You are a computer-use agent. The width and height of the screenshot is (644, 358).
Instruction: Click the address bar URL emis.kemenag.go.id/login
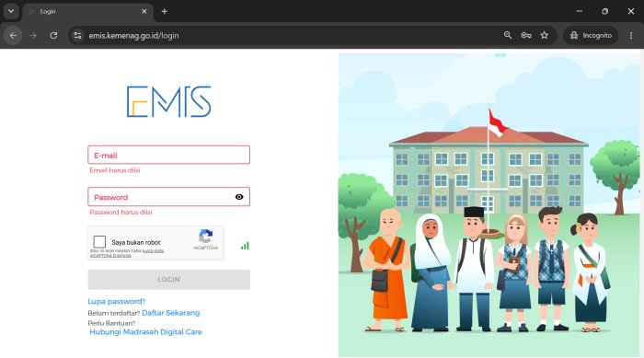tap(133, 36)
